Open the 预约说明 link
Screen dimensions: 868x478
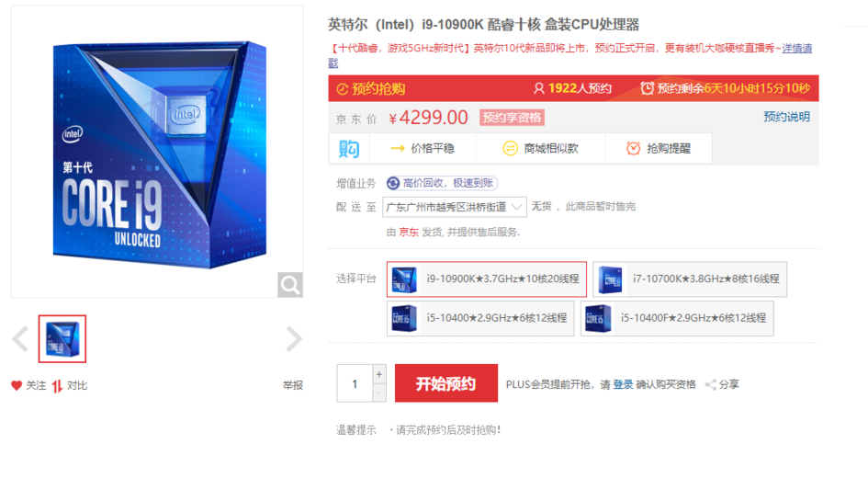pyautogui.click(x=786, y=117)
